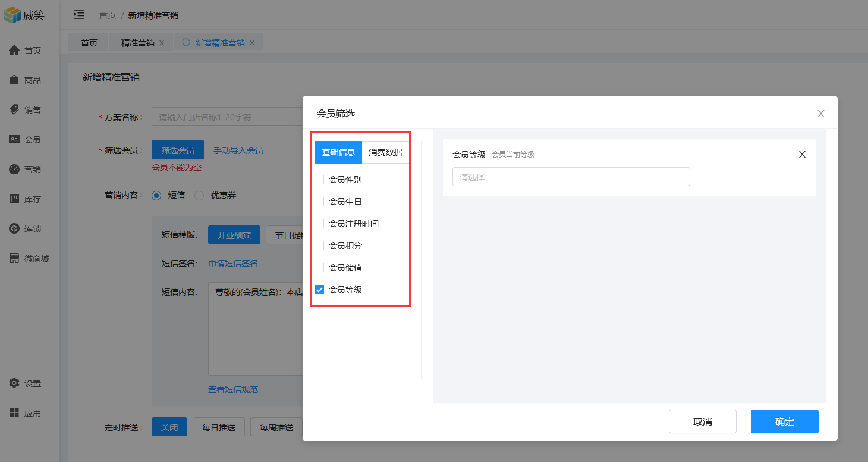This screenshot has width=868, height=462.
Task: Uncheck the 会员等级 checkbox
Action: 319,290
